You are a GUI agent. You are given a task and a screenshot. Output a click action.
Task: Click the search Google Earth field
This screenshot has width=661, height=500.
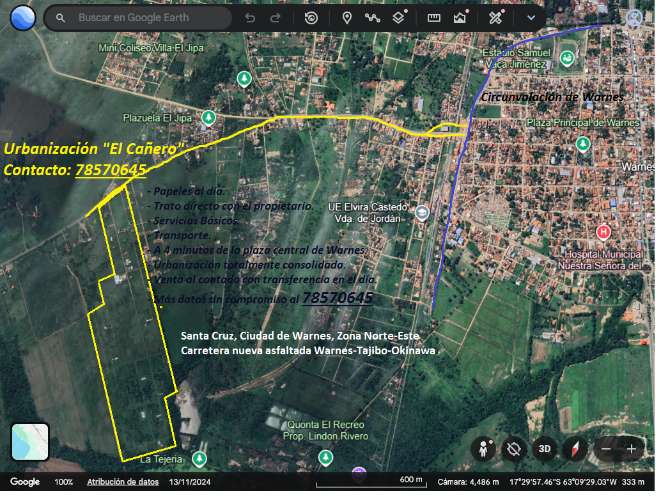(x=150, y=18)
